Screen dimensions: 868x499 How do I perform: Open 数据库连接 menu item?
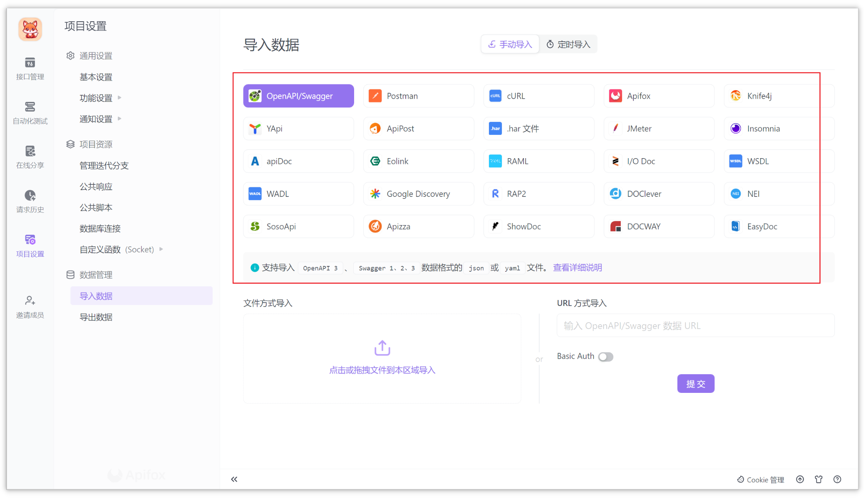click(x=100, y=228)
